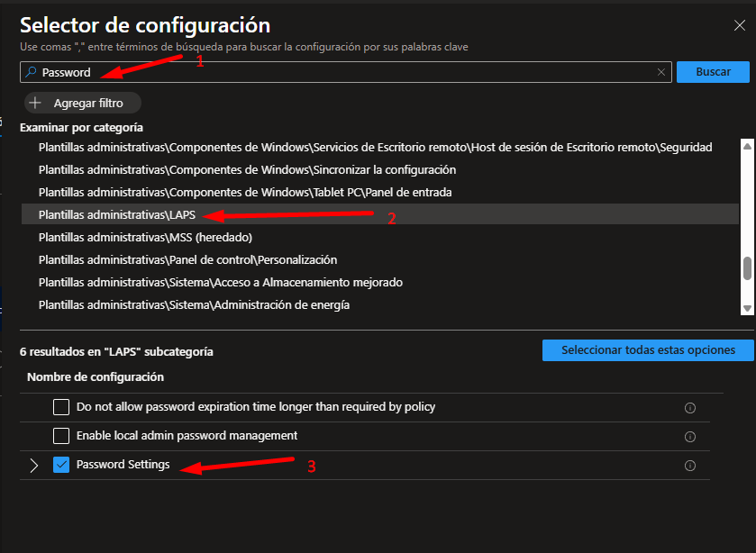Viewport: 756px width, 553px height.
Task: Close the Selector de configuración panel
Action: click(739, 25)
